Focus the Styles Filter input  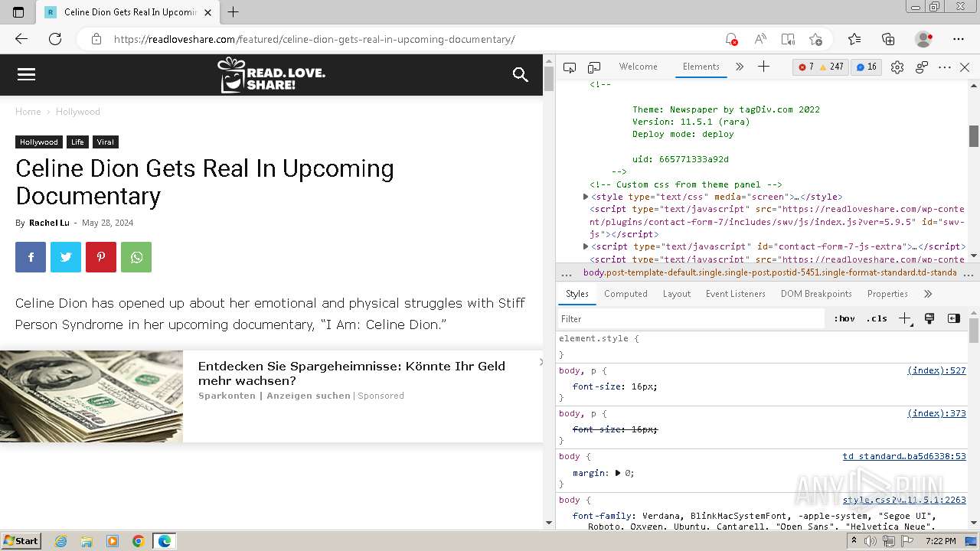(693, 318)
